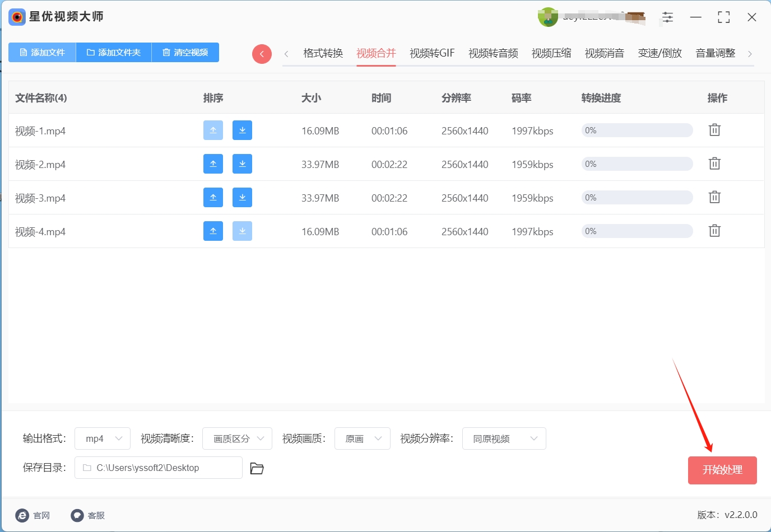Screen dimensions: 771x532
Task: Click 码率 column header
Action: coord(522,98)
